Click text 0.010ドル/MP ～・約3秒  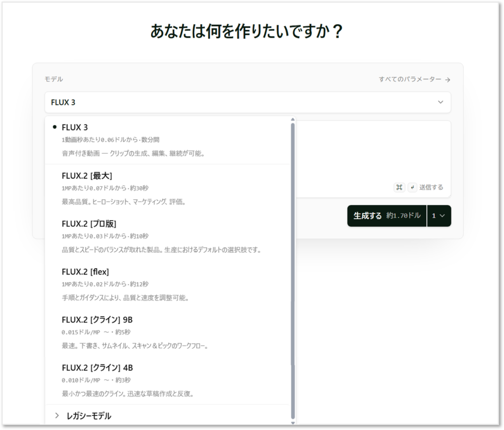96,380
